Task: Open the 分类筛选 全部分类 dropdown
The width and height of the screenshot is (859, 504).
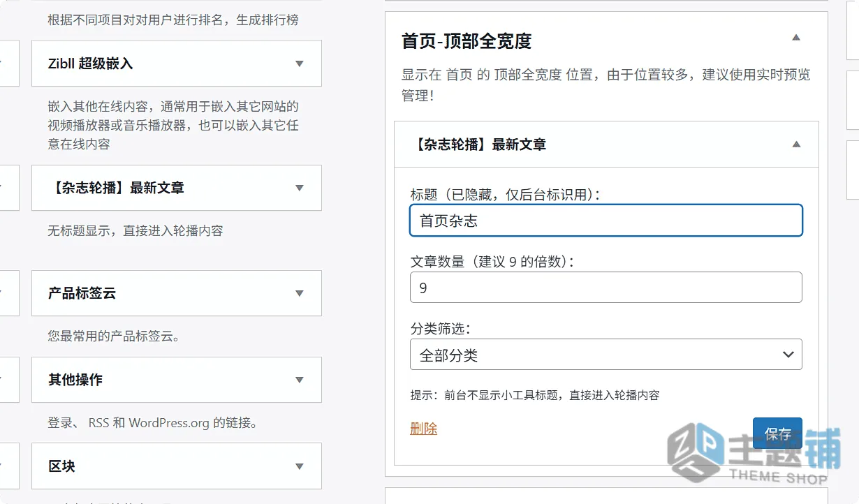Action: pos(606,355)
